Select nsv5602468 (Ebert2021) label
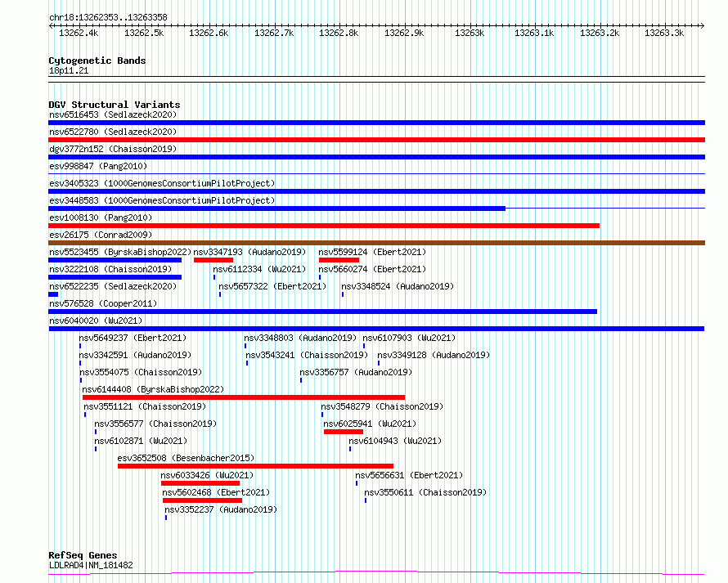Viewport: 728px width, 583px height. [x=216, y=492]
